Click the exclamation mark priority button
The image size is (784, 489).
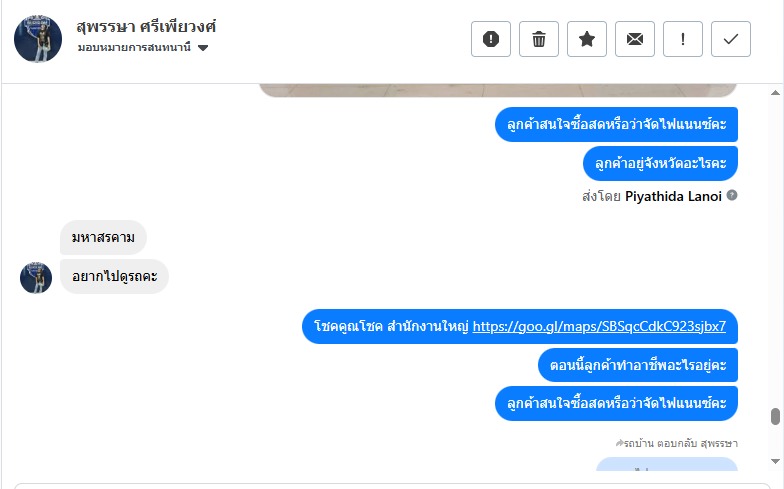(683, 39)
